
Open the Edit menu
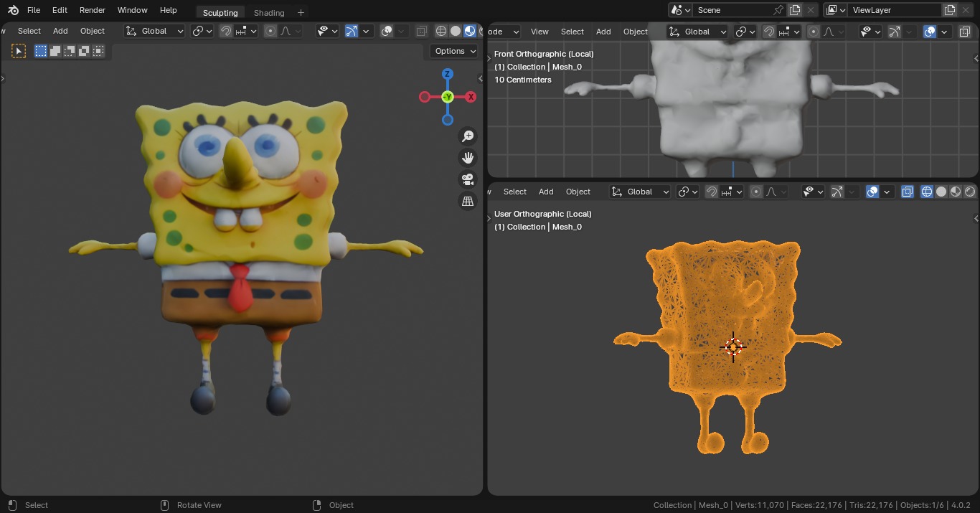(x=60, y=10)
